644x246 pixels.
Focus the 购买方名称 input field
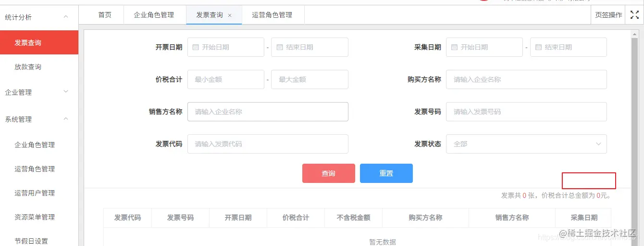pos(526,79)
